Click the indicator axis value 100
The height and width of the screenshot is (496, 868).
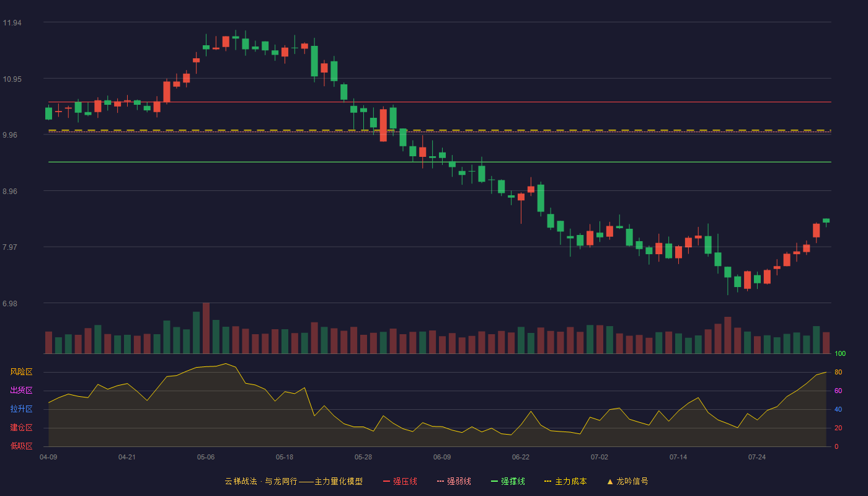tap(840, 353)
